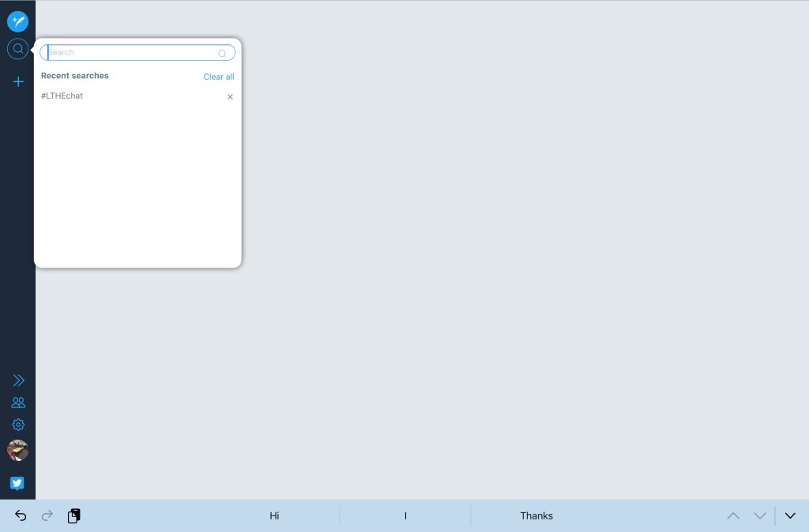Click the search magnifier in the sidebar
Screen dimensions: 809x532
[17, 49]
